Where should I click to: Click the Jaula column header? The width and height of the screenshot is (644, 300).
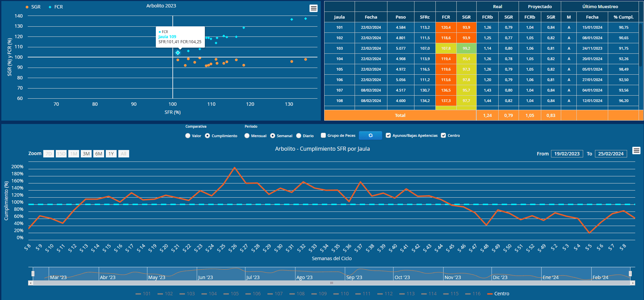point(339,17)
